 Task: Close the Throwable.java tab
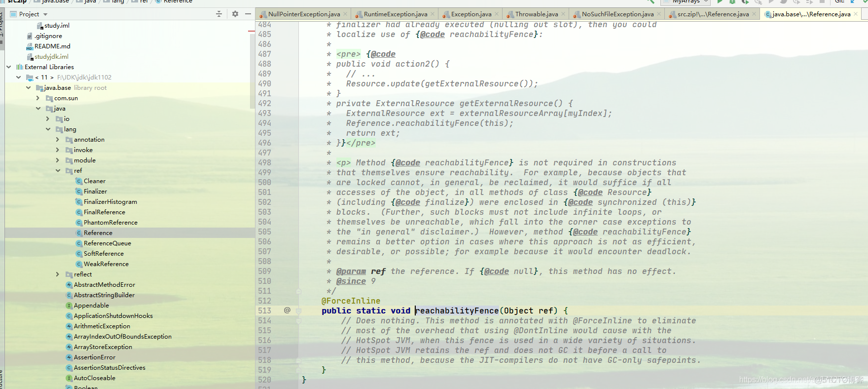[x=563, y=14]
